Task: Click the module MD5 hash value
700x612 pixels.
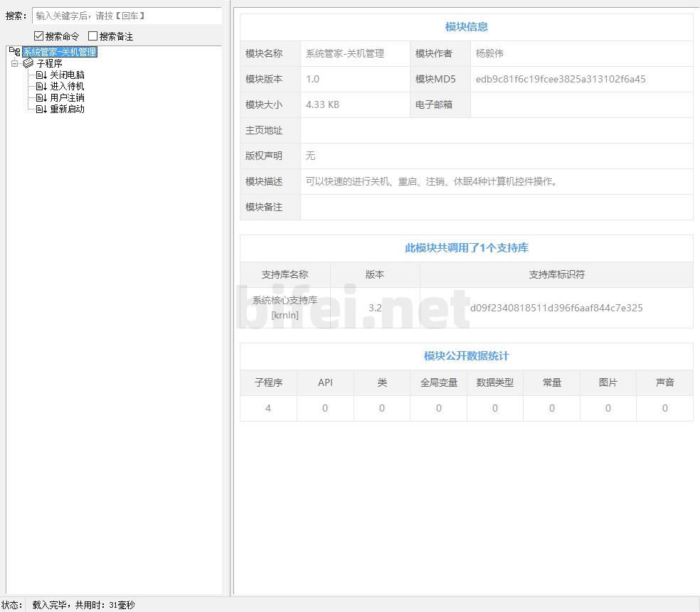Action: click(561, 79)
